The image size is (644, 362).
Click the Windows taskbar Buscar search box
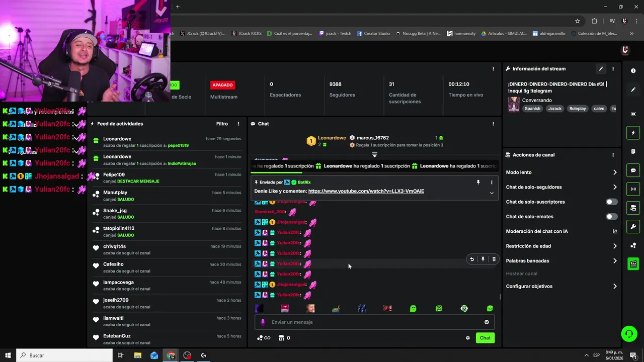point(64,355)
